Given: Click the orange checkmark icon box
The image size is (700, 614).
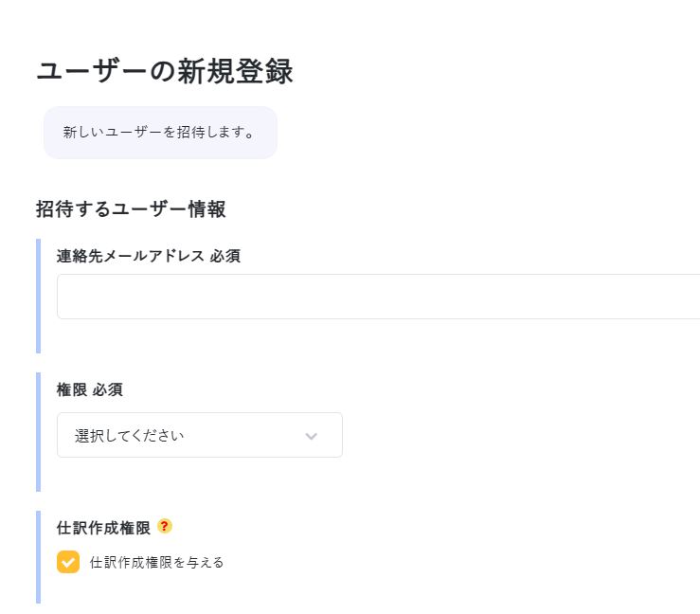Looking at the screenshot, I should (x=68, y=562).
